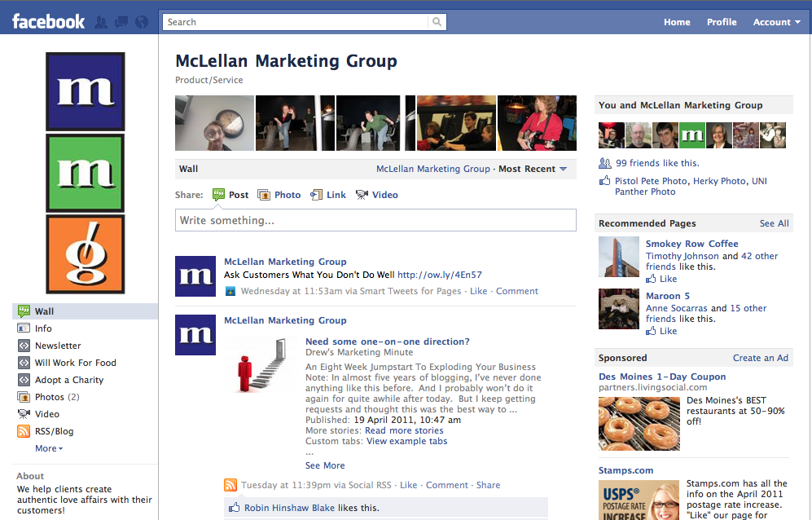Click Read more stories link

tap(404, 431)
